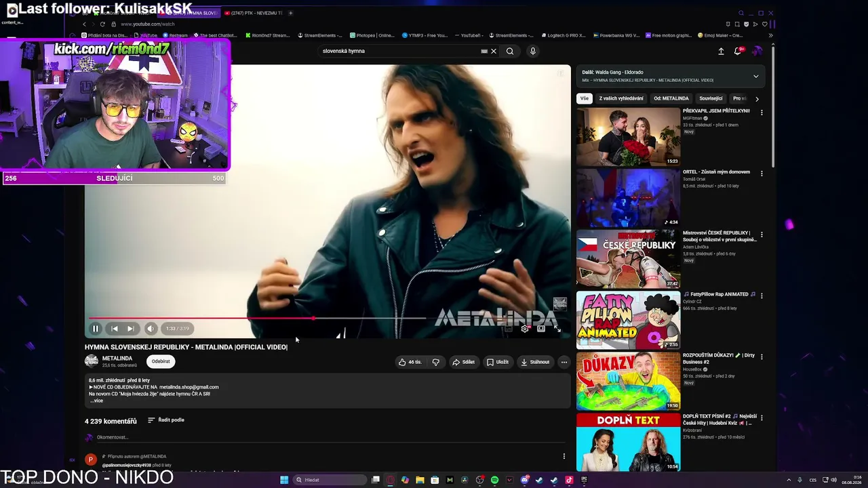This screenshot has width=868, height=488.
Task: Collapse the Walda Gang mix playlist panel
Action: [x=756, y=76]
